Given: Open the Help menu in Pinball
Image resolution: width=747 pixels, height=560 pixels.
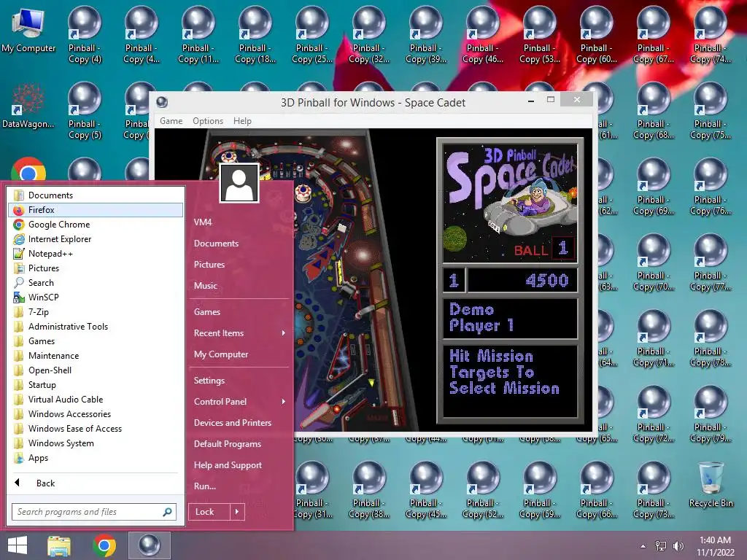Looking at the screenshot, I should [242, 121].
